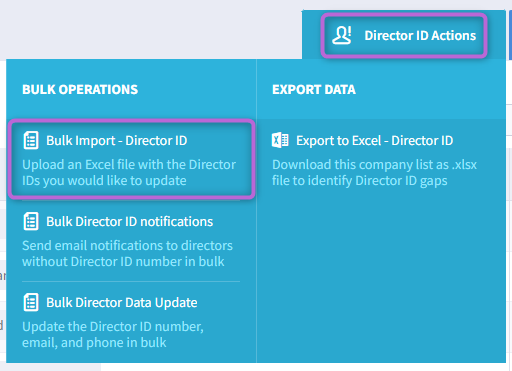This screenshot has height=371, width=512.
Task: Open the Director ID Actions dropdown menu
Action: click(404, 35)
